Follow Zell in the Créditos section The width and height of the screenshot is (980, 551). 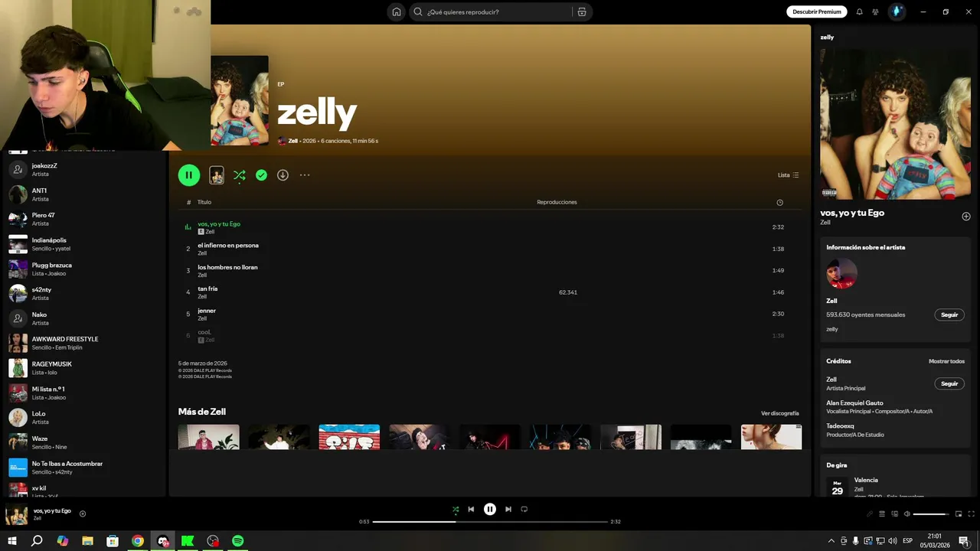949,383
